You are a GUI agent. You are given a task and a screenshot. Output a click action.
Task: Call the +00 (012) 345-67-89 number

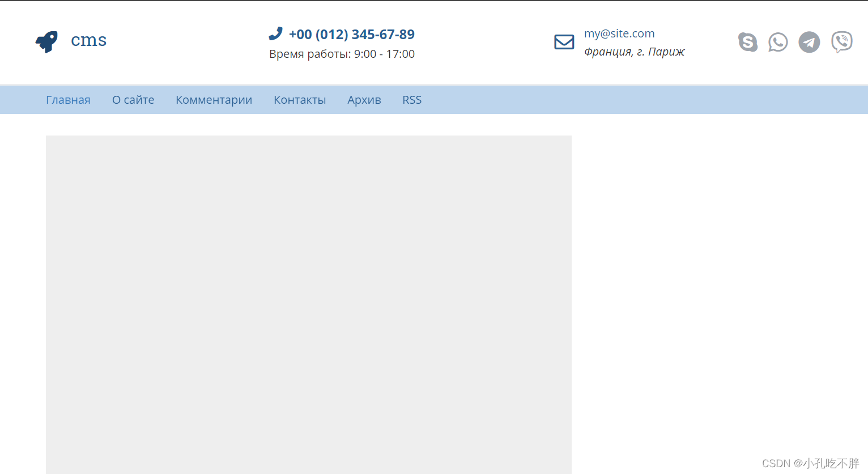[351, 35]
